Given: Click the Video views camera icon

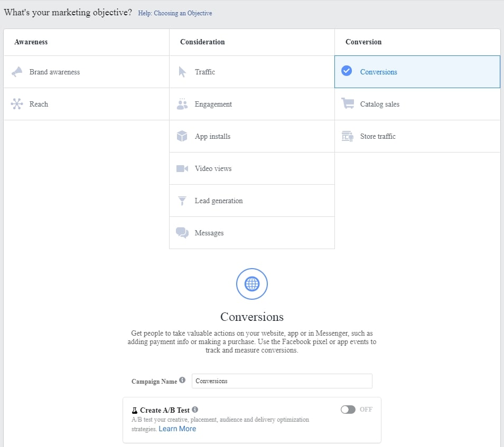Looking at the screenshot, I should coord(182,168).
